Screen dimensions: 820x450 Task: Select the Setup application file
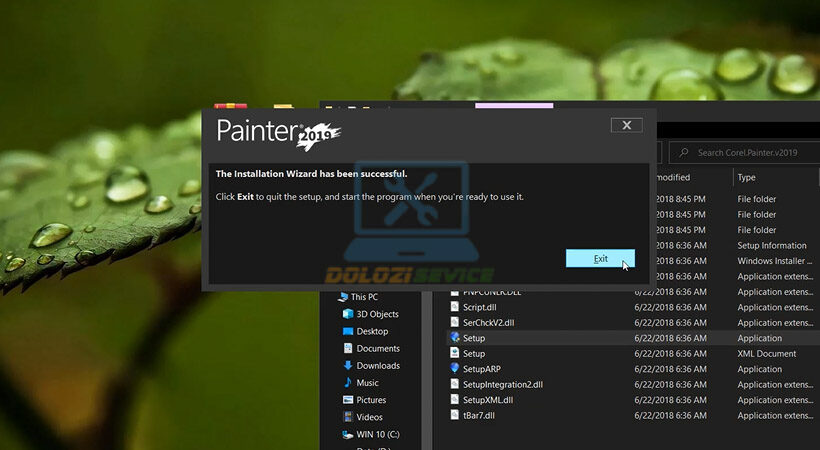[473, 338]
